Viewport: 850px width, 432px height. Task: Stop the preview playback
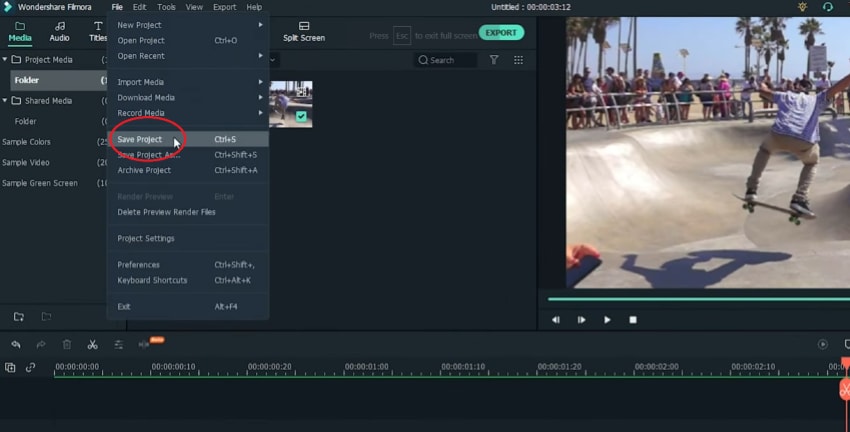(633, 320)
